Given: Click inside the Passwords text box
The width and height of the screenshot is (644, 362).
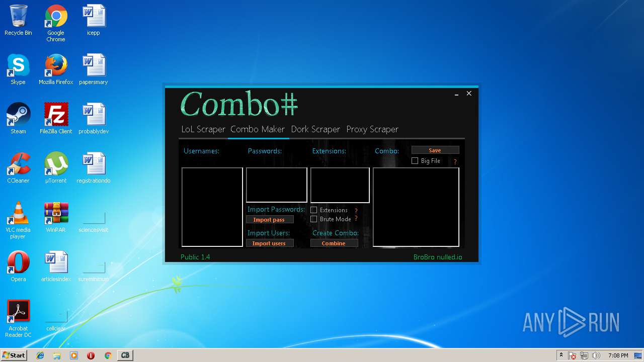Looking at the screenshot, I should click(277, 185).
